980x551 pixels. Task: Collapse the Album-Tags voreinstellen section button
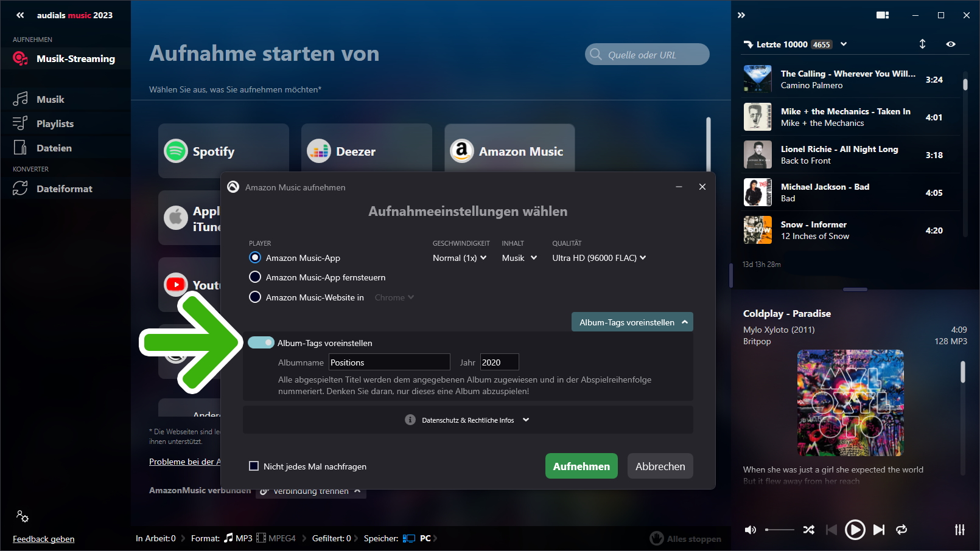click(632, 322)
